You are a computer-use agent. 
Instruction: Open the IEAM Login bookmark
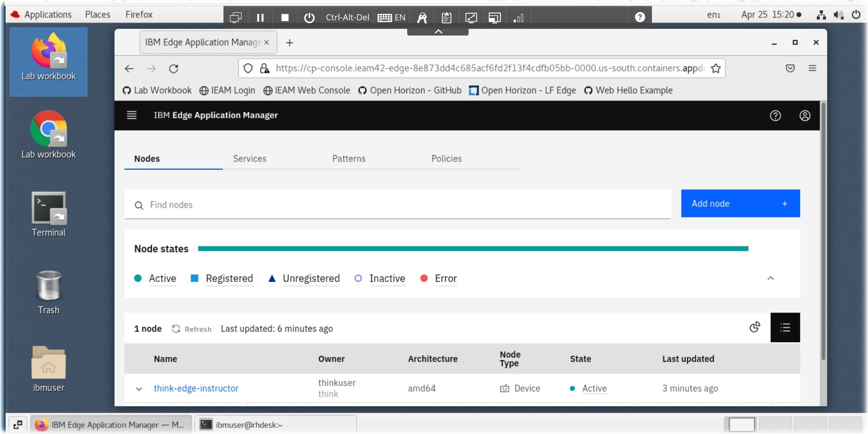pyautogui.click(x=227, y=90)
